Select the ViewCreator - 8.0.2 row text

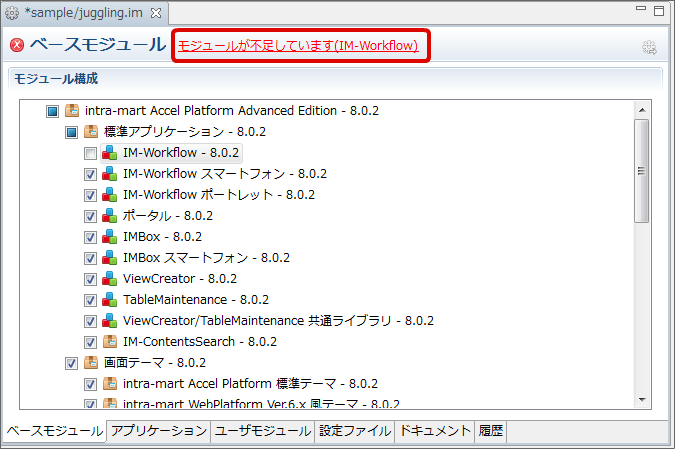coord(180,279)
